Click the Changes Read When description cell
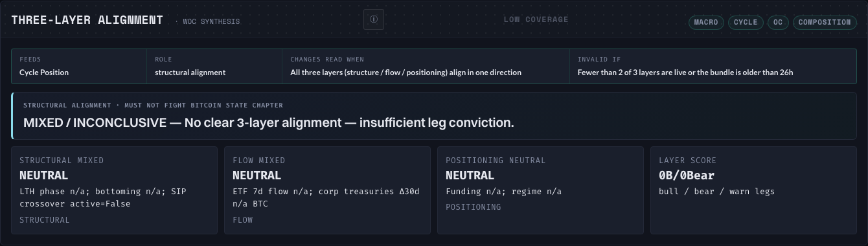The height and width of the screenshot is (246, 868). pyautogui.click(x=426, y=66)
